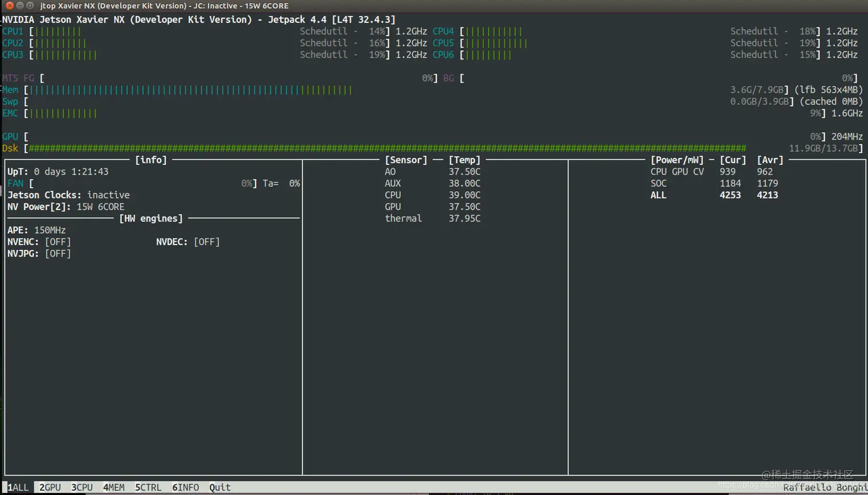Switch to the 1ALL tab
This screenshot has height=495, width=868.
(18, 487)
